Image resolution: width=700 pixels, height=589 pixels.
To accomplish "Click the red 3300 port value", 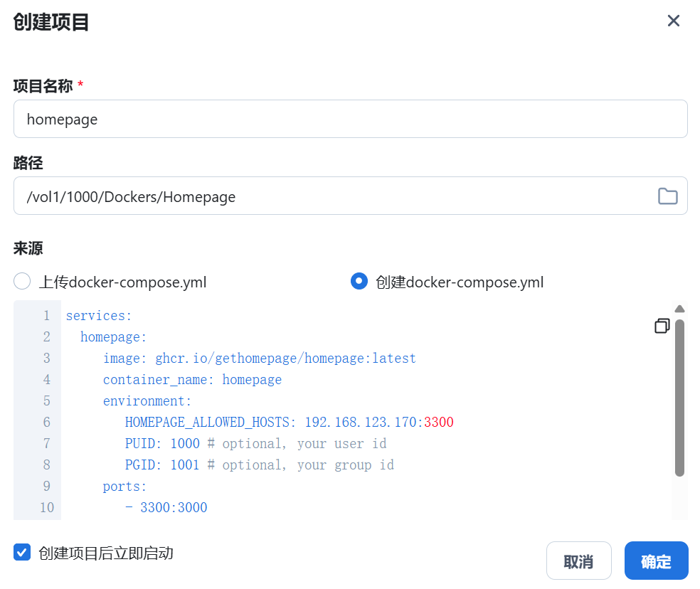I will pos(439,423).
